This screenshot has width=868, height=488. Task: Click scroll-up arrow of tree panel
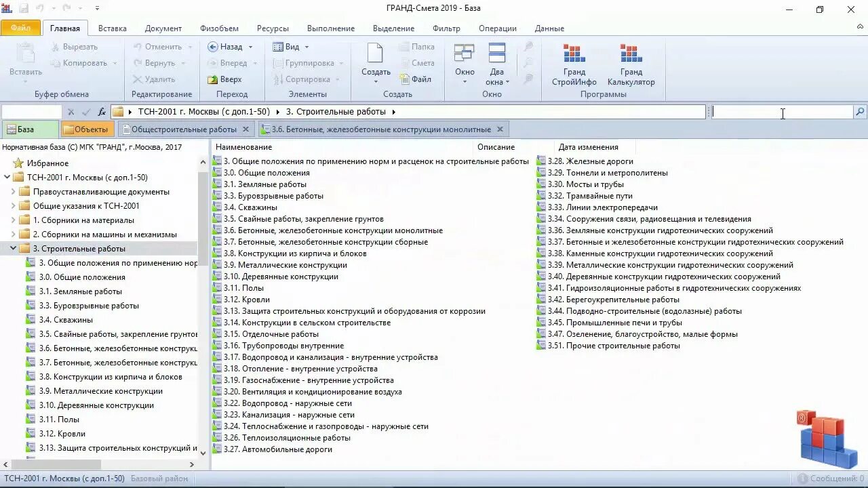click(203, 163)
